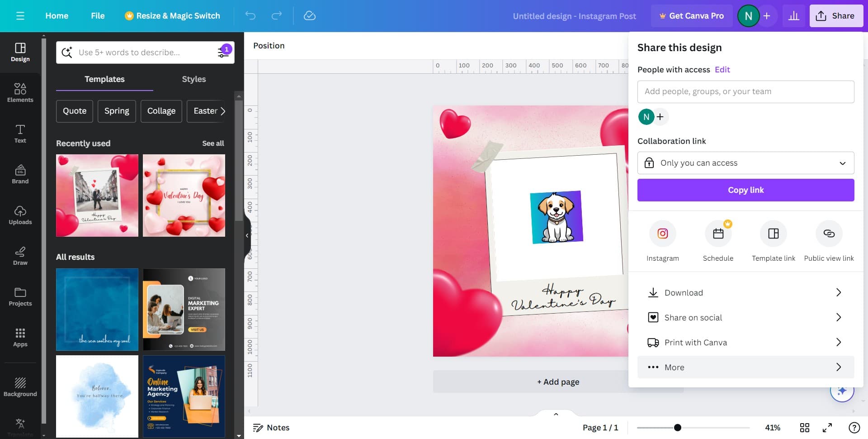This screenshot has width=868, height=439.
Task: Click the Template link icon
Action: point(773,234)
